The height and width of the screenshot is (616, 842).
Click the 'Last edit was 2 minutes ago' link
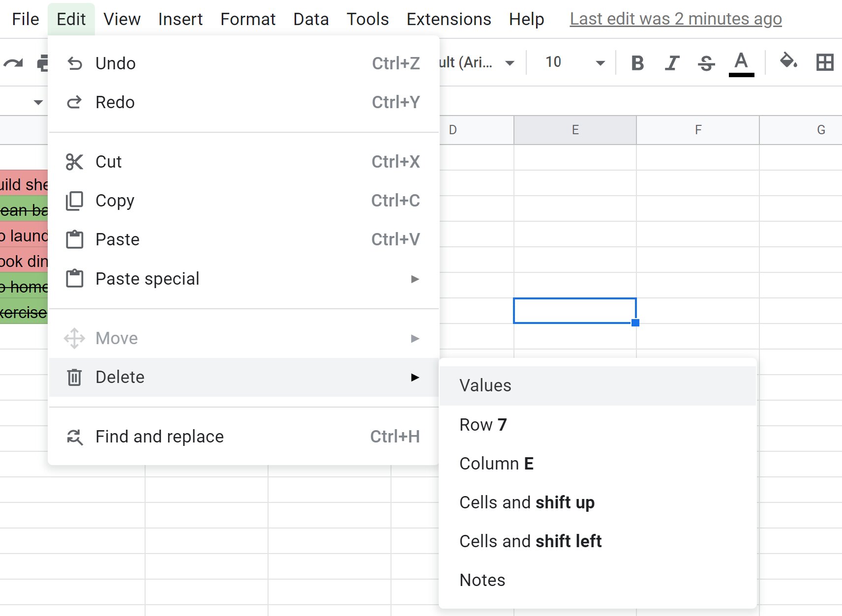pos(676,19)
